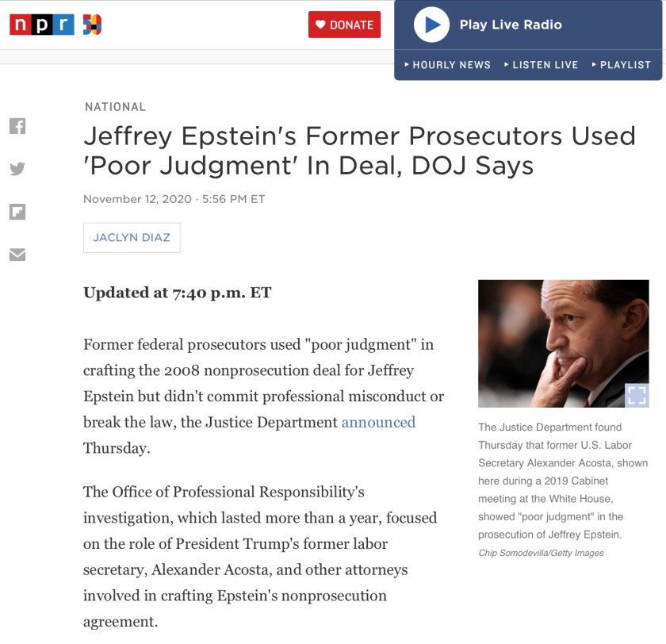666x644 pixels.
Task: Click the heart icon in Donate button
Action: [x=320, y=25]
